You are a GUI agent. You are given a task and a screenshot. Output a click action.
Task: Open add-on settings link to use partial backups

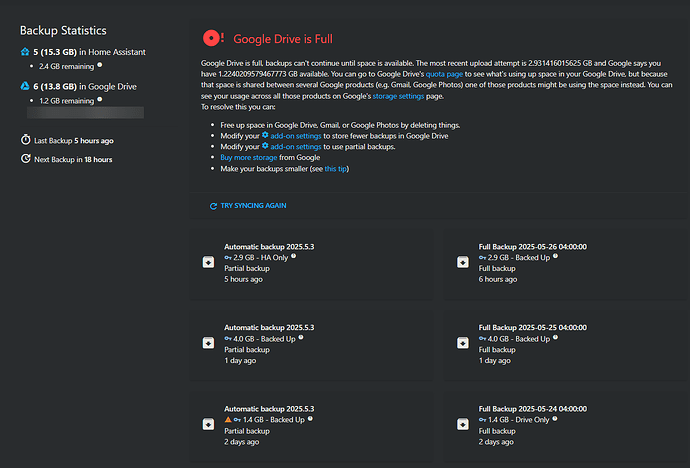296,146
